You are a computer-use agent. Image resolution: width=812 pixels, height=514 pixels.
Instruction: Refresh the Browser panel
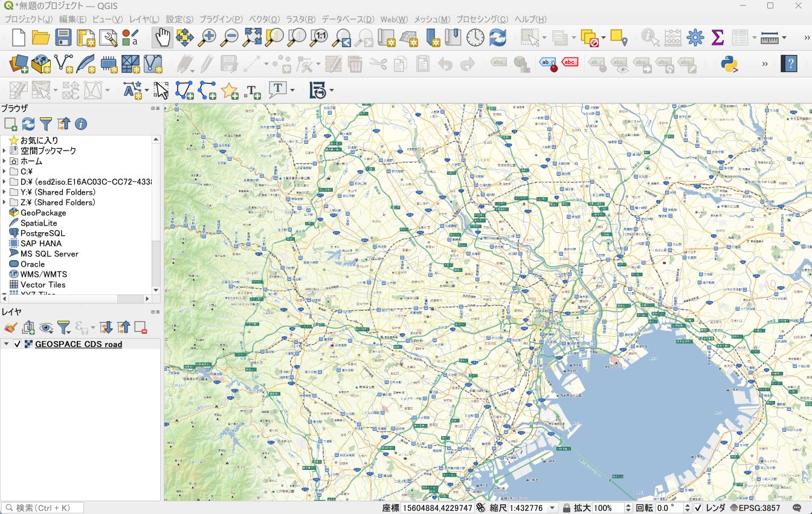pos(28,124)
